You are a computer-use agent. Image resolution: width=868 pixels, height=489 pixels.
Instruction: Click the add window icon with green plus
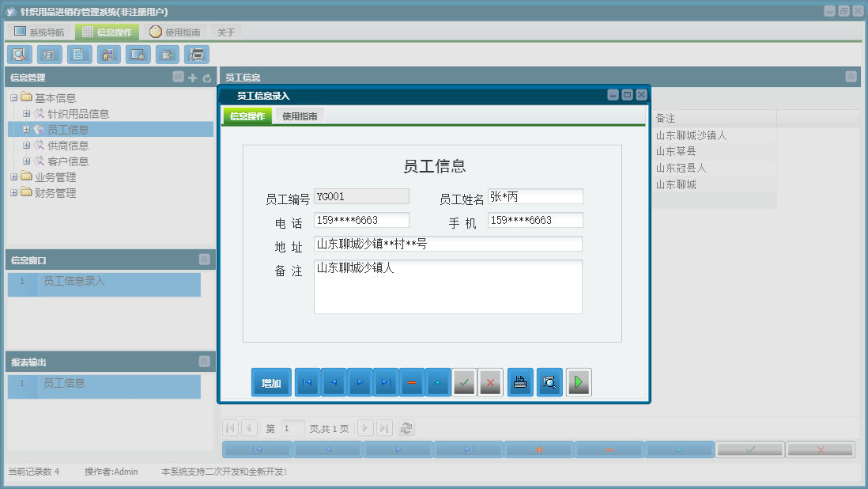pos(167,55)
